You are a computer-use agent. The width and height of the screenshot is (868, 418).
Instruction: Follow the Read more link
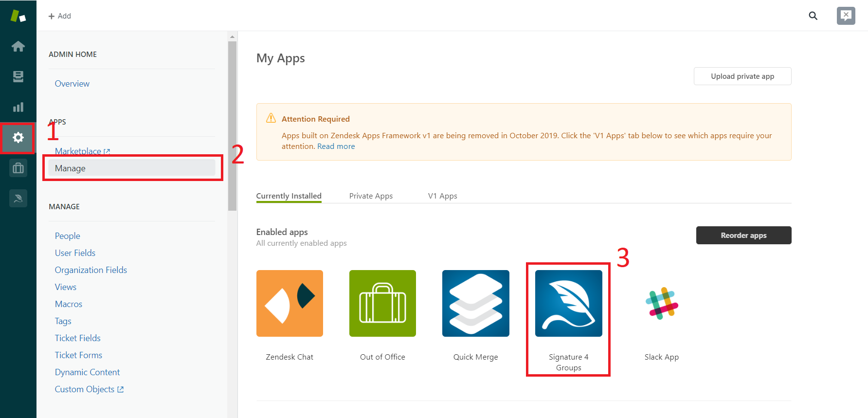(336, 146)
